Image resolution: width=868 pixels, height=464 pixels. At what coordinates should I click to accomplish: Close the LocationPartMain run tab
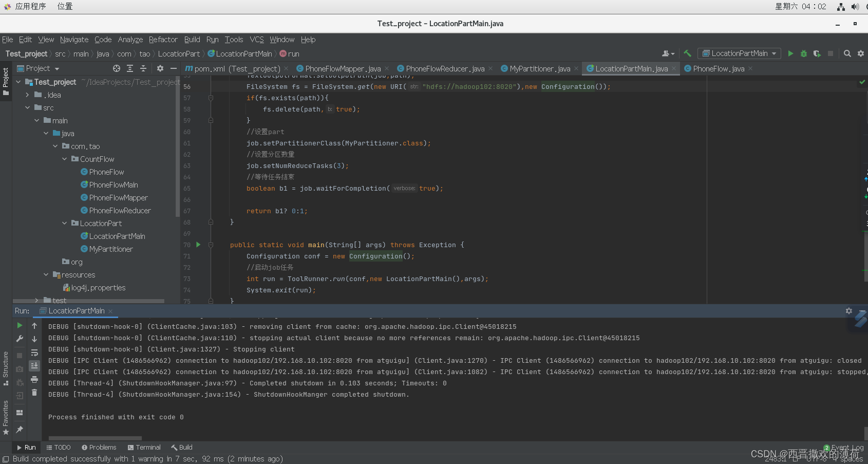tap(110, 311)
